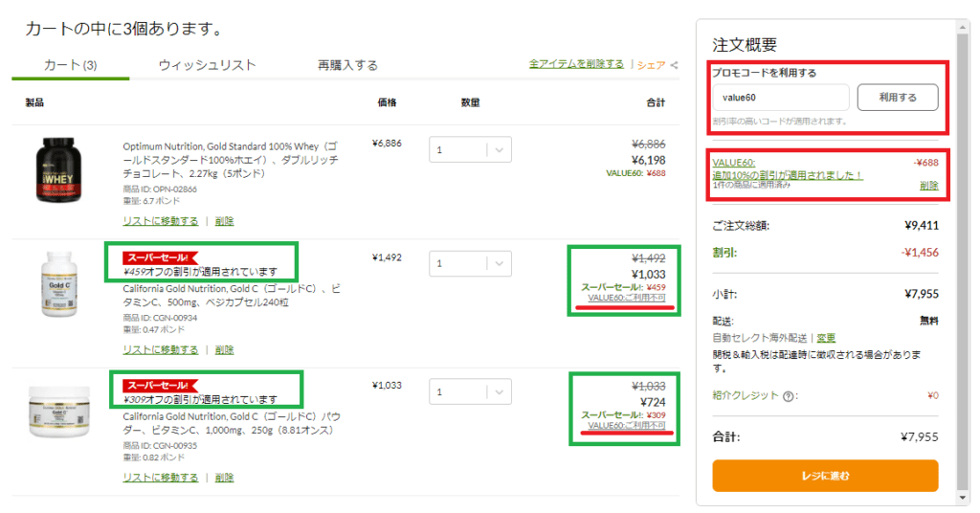Click the VALUE60 discount-applied link in the order summary
Image resolution: width=980 pixels, height=513 pixels.
pyautogui.click(x=788, y=168)
